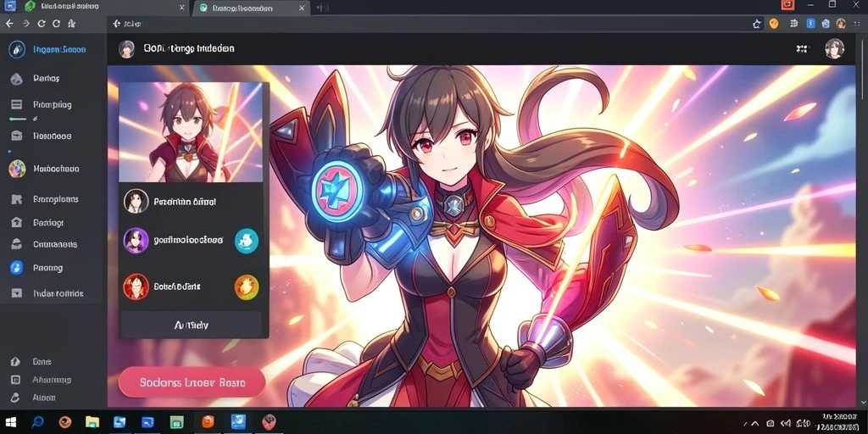Click the bookmark star in address bar
This screenshot has height=434, width=868.
(x=757, y=24)
